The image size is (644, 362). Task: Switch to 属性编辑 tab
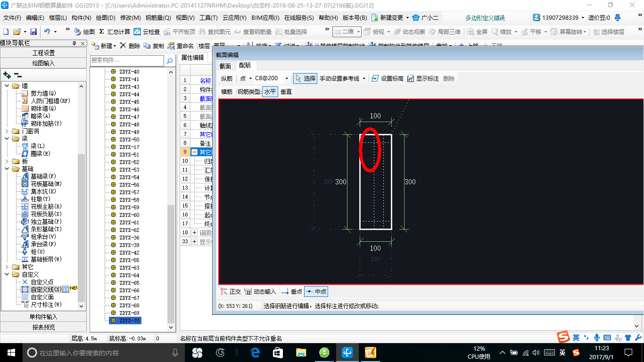pyautogui.click(x=193, y=58)
